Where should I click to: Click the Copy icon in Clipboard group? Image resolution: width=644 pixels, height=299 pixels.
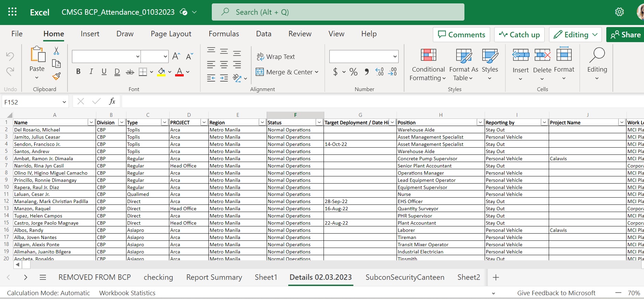tap(57, 63)
